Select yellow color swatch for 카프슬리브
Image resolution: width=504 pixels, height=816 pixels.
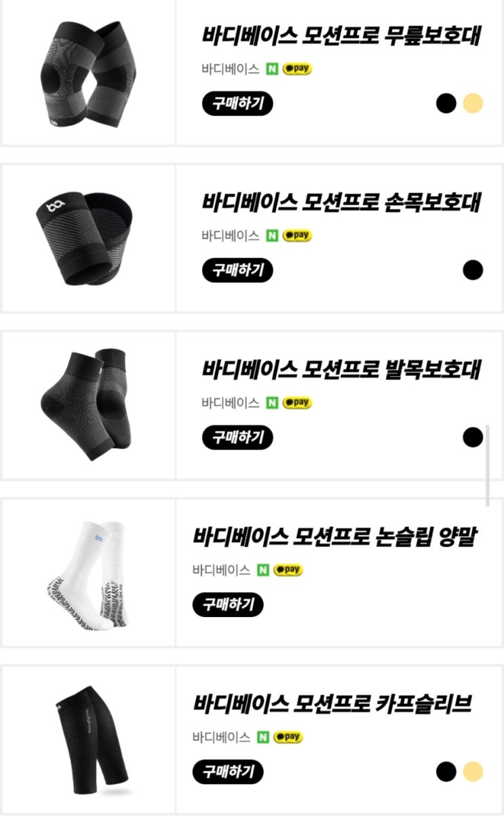coord(473,771)
